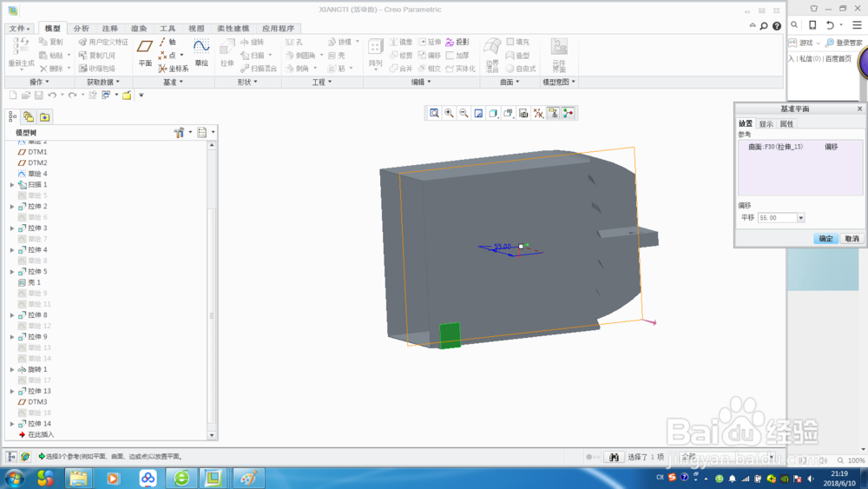The height and width of the screenshot is (489, 868).
Task: Click the 实体化 solidify button
Action: [x=461, y=69]
